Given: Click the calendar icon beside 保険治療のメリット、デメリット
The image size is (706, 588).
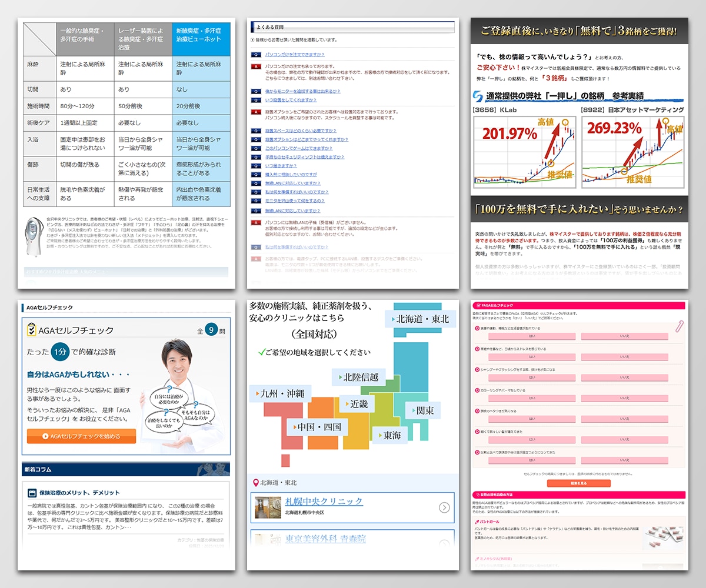Looking at the screenshot, I should pos(32,493).
